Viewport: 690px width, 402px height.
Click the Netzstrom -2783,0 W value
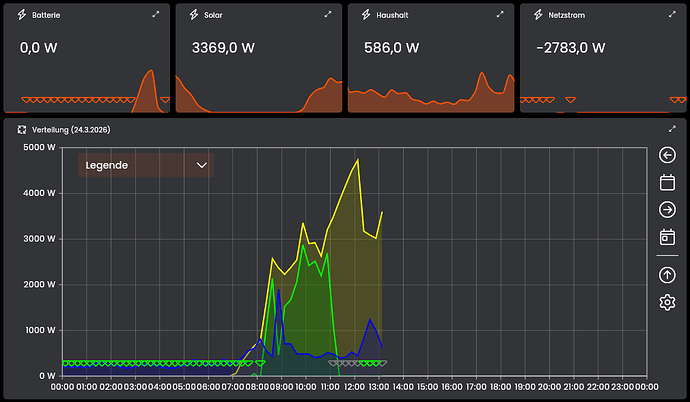pos(570,48)
